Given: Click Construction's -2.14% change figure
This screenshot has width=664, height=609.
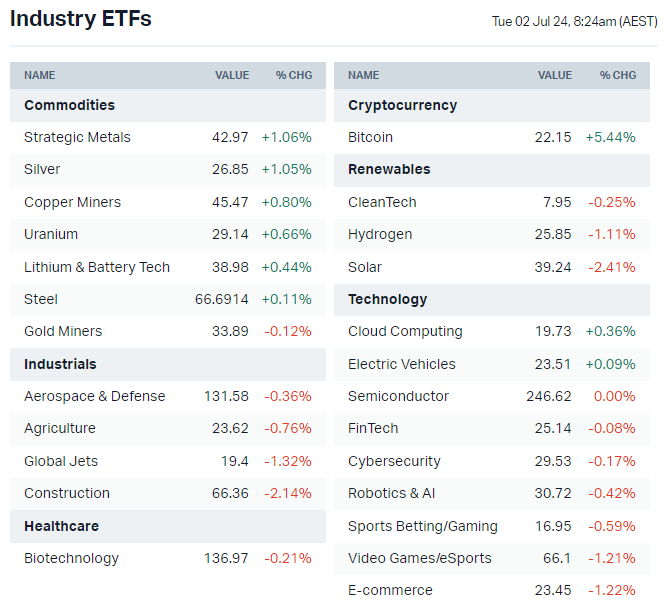Looking at the screenshot, I should coord(287,493).
